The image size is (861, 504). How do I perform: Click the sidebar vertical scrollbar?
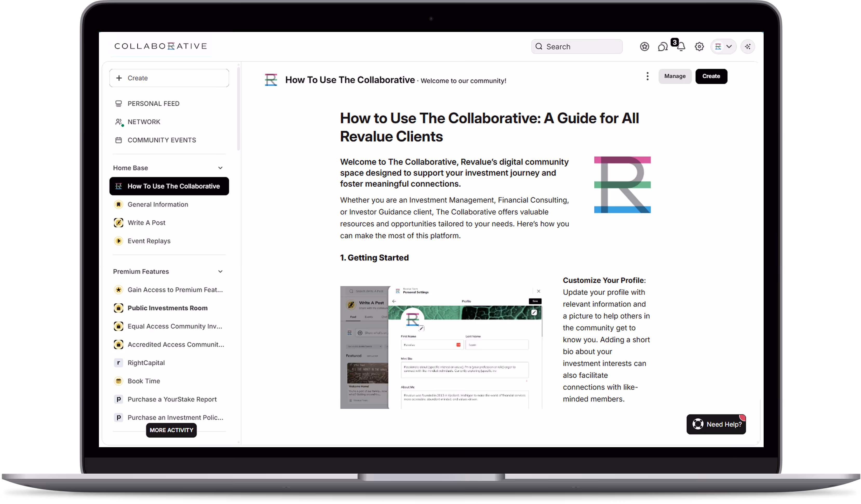click(238, 108)
